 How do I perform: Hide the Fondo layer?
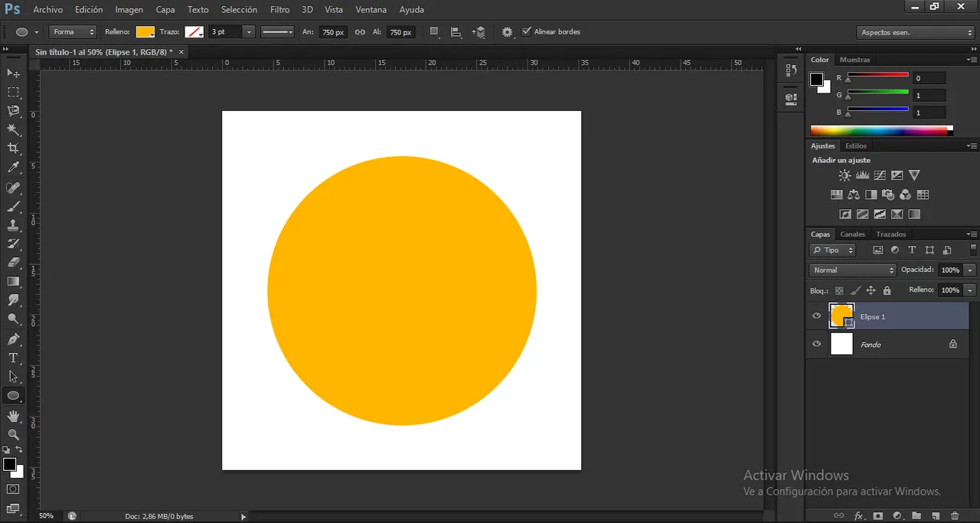pyautogui.click(x=816, y=344)
